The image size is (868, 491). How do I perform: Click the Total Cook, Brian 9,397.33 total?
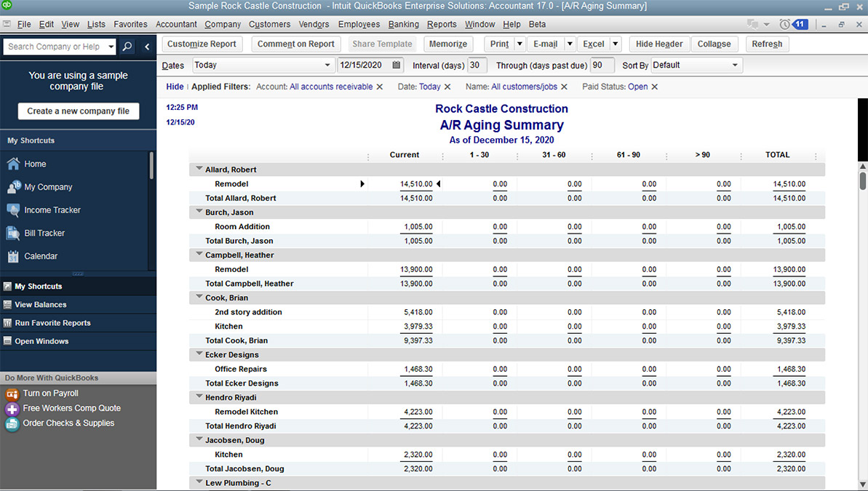791,340
